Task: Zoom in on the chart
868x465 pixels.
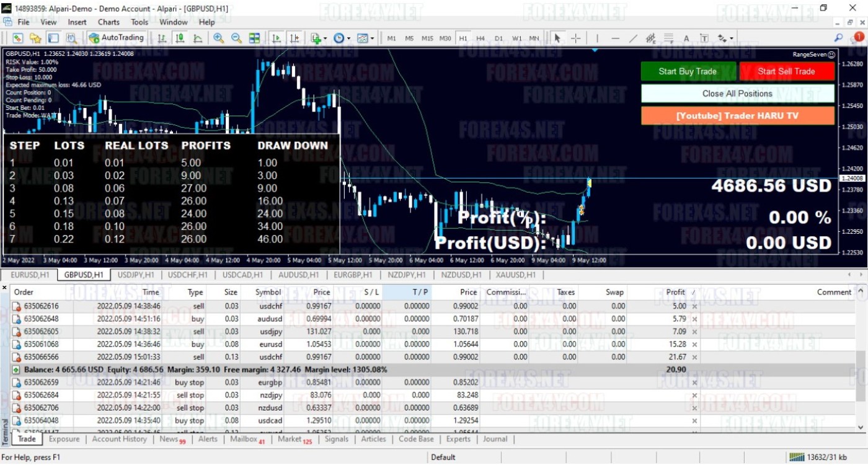Action: pyautogui.click(x=218, y=38)
